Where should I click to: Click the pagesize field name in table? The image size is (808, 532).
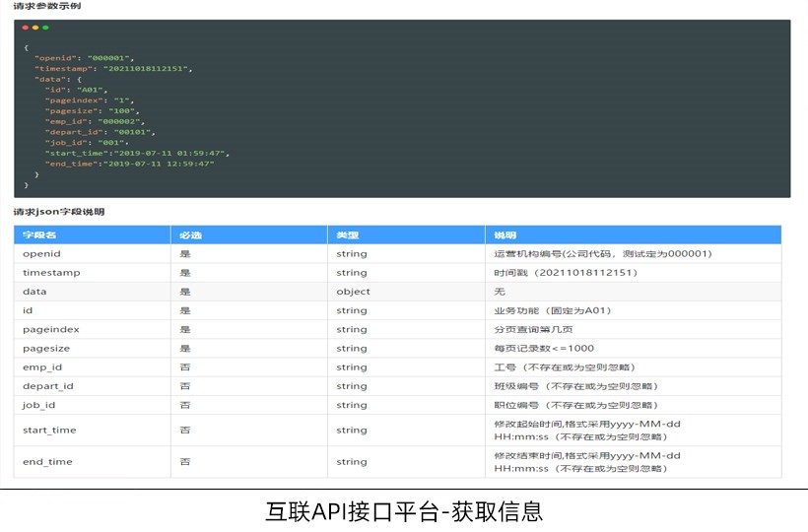pos(47,349)
